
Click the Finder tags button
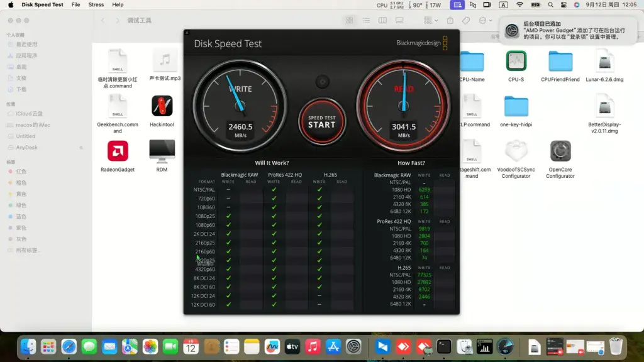466,21
